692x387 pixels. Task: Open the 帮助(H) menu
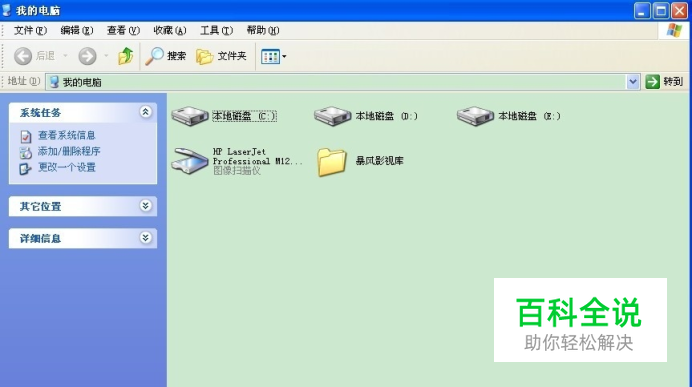click(263, 30)
